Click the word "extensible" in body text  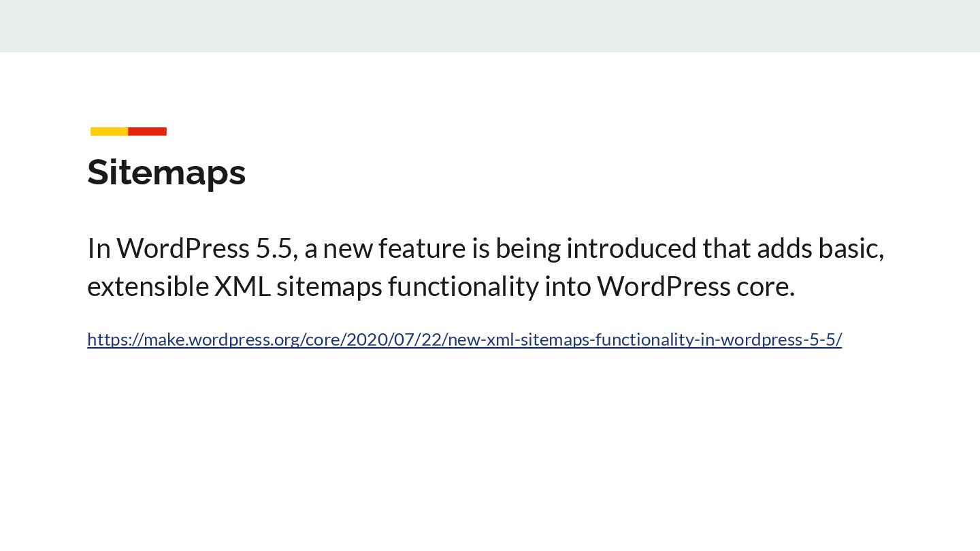click(x=148, y=286)
